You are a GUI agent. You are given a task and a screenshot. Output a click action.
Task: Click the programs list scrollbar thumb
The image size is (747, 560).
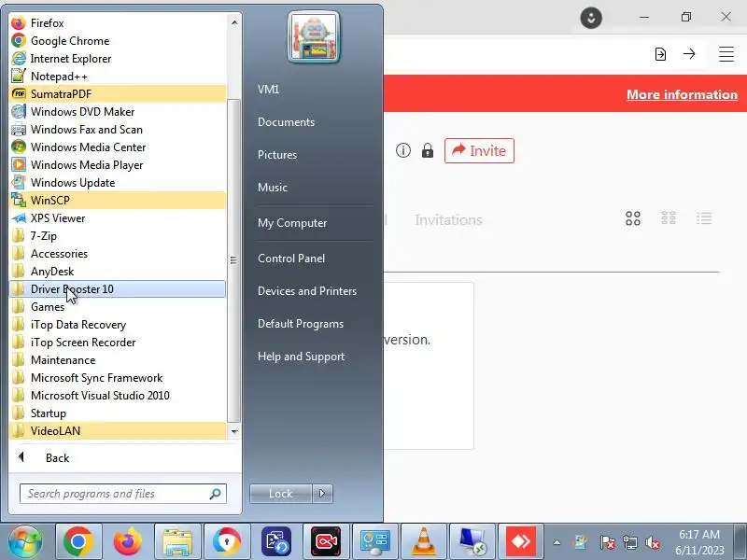point(233,260)
